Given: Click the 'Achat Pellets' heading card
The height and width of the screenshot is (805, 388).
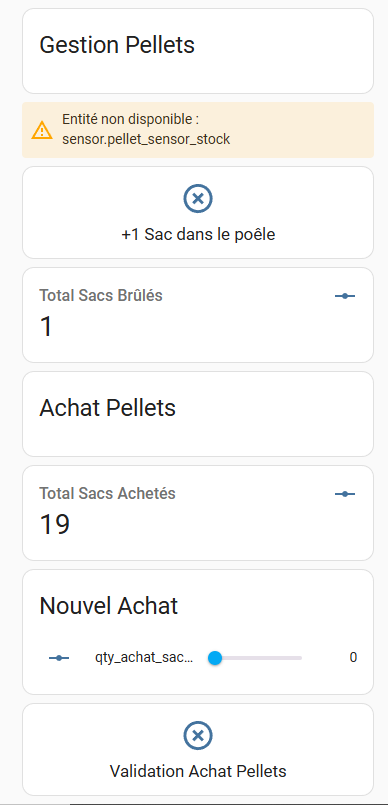Looking at the screenshot, I should (x=198, y=414).
